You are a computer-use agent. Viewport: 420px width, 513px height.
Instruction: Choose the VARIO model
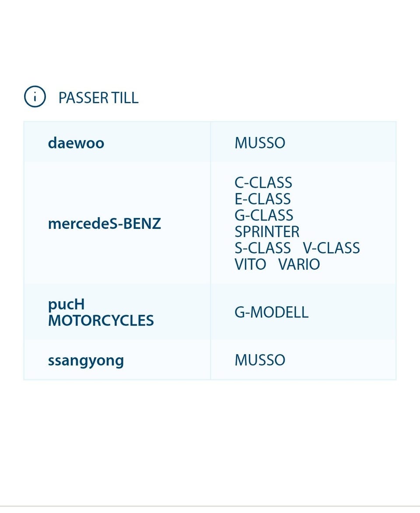coord(299,264)
